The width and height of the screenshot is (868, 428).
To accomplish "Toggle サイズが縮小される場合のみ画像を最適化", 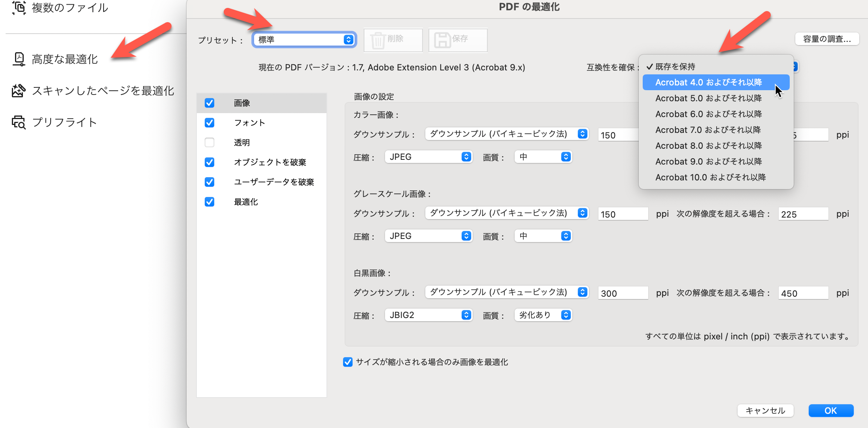I will pyautogui.click(x=347, y=362).
